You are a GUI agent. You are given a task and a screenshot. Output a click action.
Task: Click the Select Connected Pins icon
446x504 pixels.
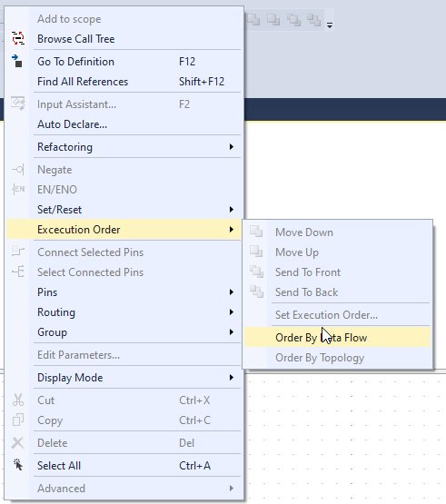click(18, 272)
